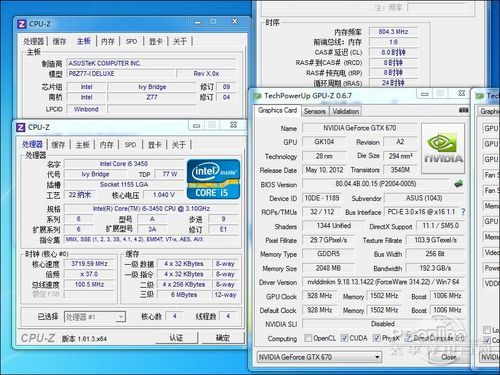Viewport: 500px width, 375px height.
Task: Click the manufacturer ASUSTeK COMPUTER INC. field
Action: [151, 63]
